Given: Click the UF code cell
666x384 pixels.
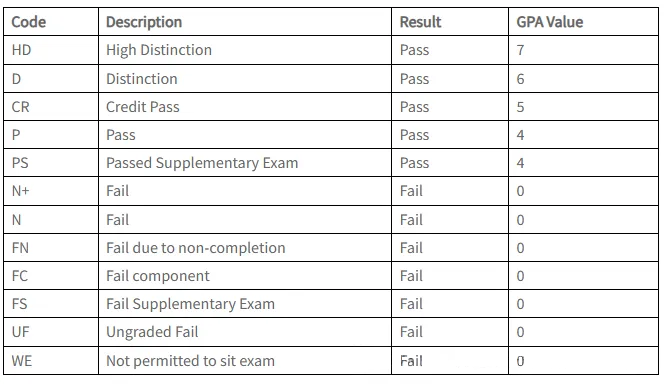Looking at the screenshot, I should (51, 332).
